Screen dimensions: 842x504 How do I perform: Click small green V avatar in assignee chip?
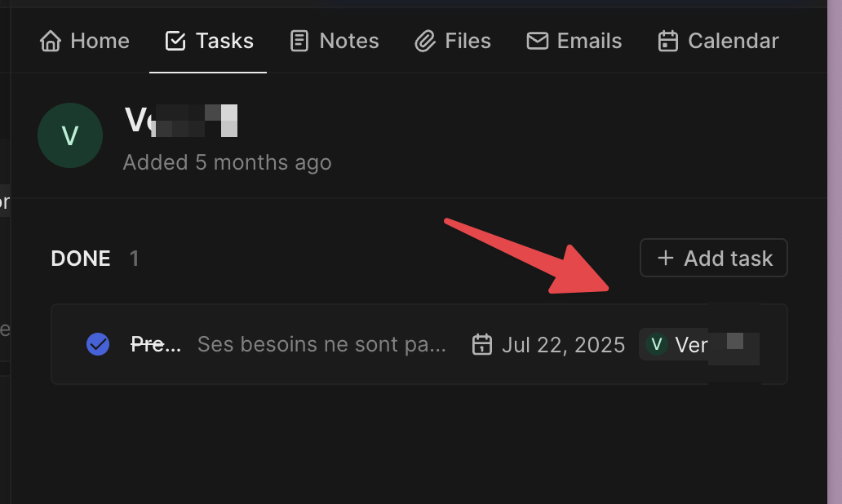pos(656,344)
